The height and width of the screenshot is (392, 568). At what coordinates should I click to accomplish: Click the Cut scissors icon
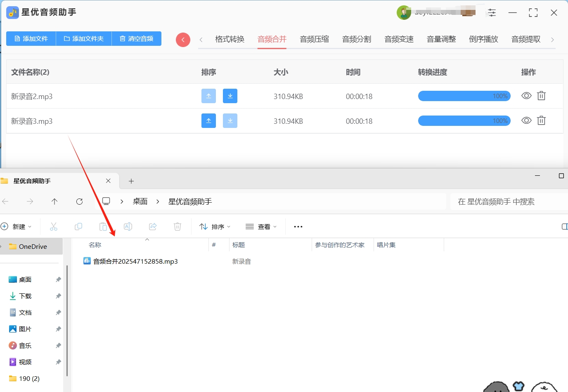click(x=54, y=227)
